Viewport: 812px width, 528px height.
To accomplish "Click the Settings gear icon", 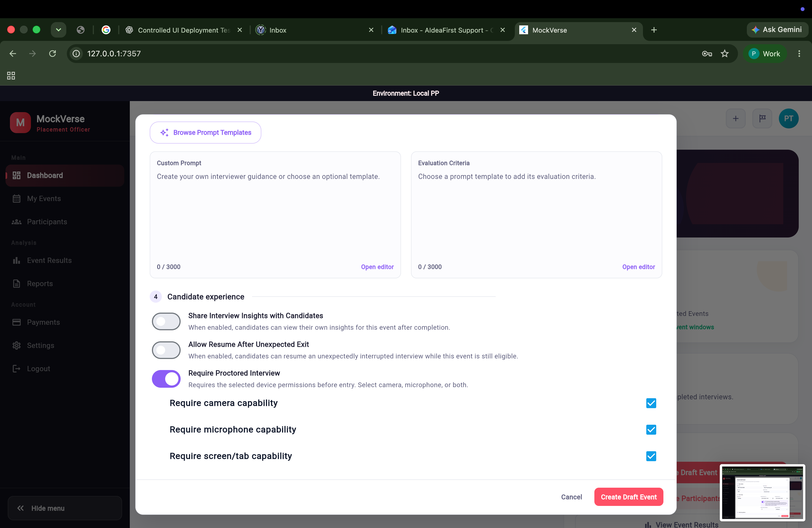I will click(x=16, y=345).
